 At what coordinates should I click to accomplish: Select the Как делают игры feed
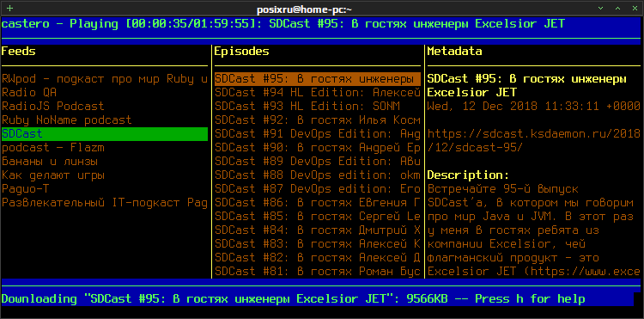(x=53, y=175)
